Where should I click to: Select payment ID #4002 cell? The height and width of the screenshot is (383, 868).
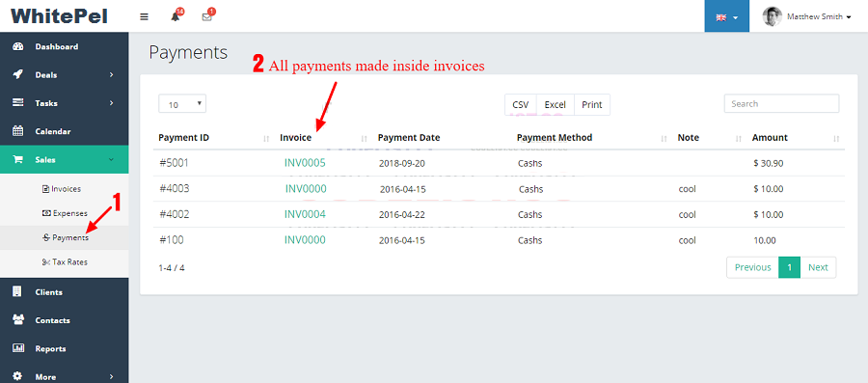(175, 214)
